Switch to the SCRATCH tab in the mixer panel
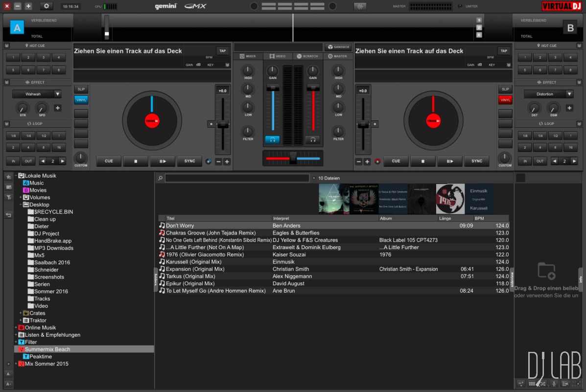Viewport: 586px width, 392px height. point(307,56)
